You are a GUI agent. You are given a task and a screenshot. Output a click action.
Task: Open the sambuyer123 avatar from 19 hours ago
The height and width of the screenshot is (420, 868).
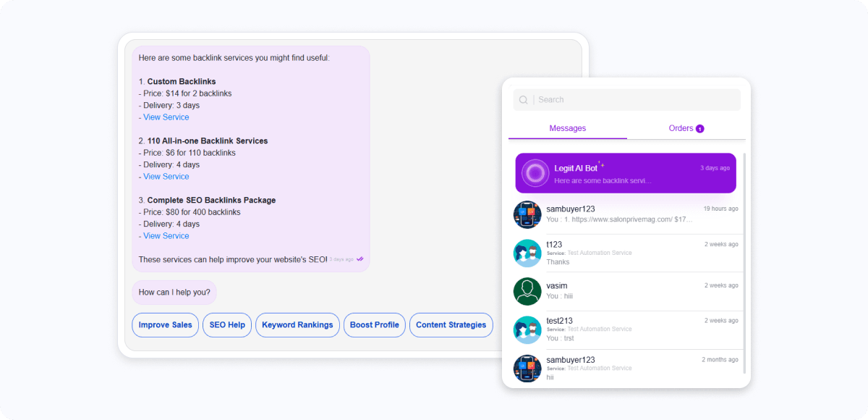pos(527,214)
